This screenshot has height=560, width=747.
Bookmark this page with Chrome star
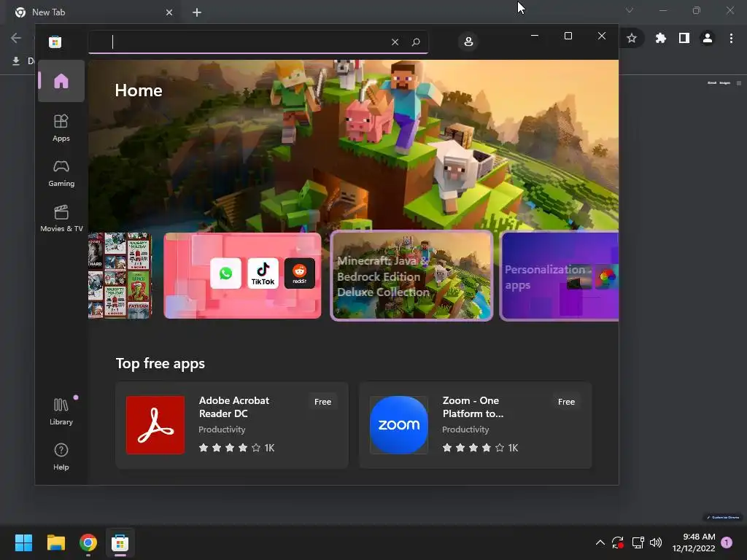click(632, 38)
